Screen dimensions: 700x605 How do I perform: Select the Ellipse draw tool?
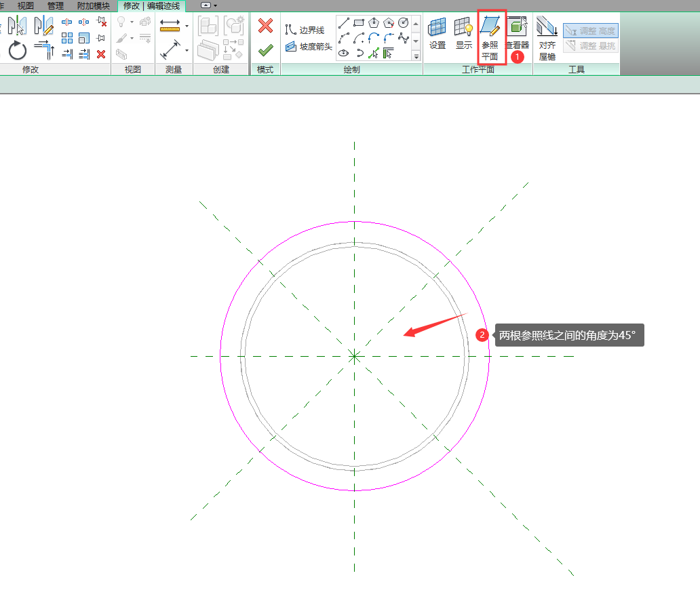[344, 53]
